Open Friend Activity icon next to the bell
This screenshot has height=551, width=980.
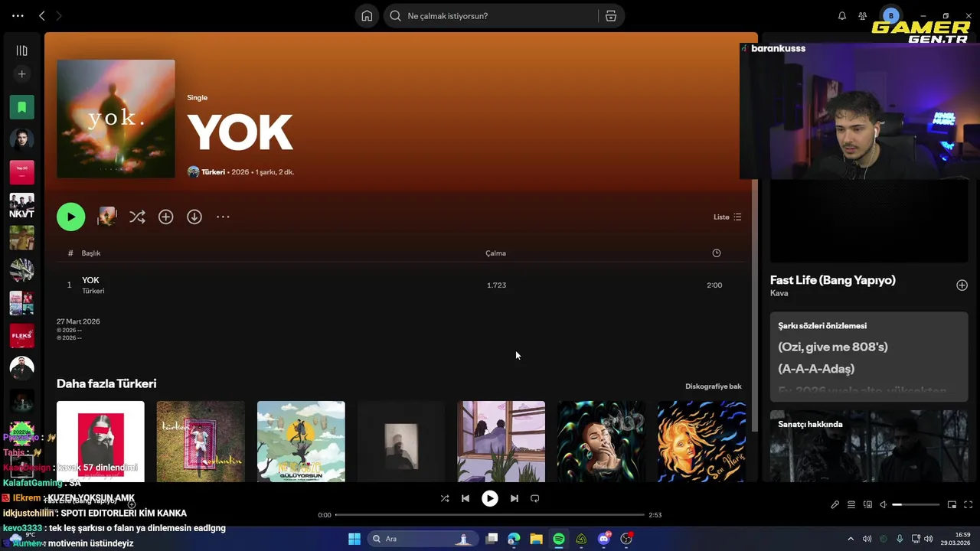[x=863, y=16]
